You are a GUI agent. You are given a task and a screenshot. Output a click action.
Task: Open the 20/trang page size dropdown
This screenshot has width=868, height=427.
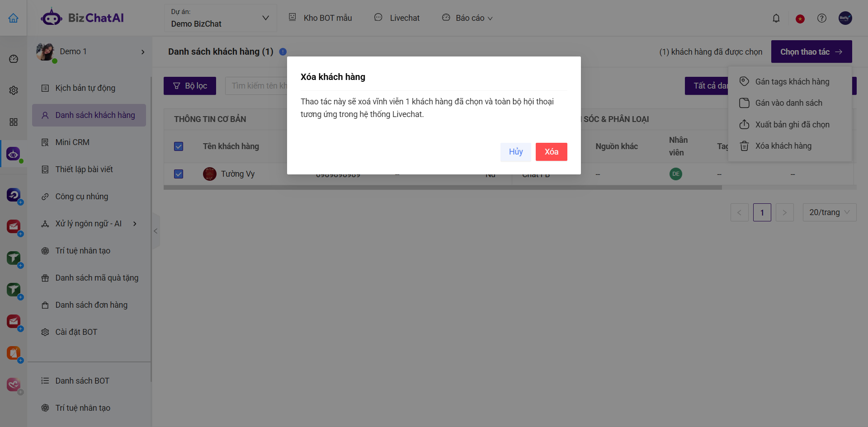[829, 212]
